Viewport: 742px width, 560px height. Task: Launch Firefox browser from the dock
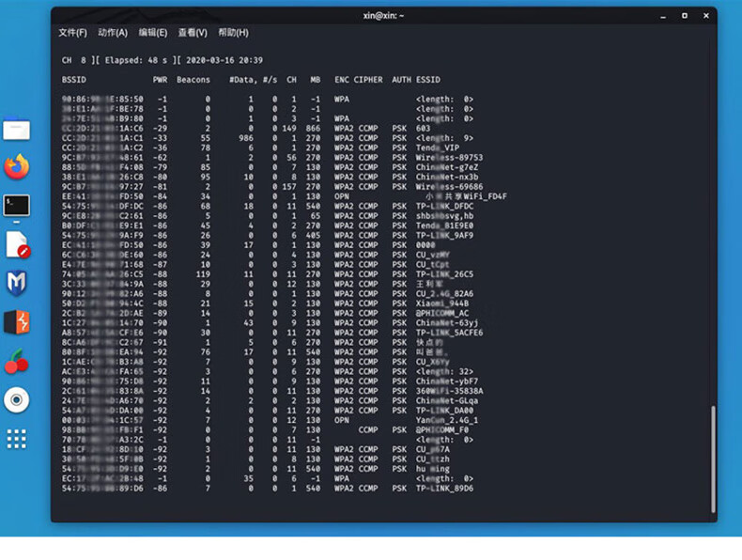[17, 167]
